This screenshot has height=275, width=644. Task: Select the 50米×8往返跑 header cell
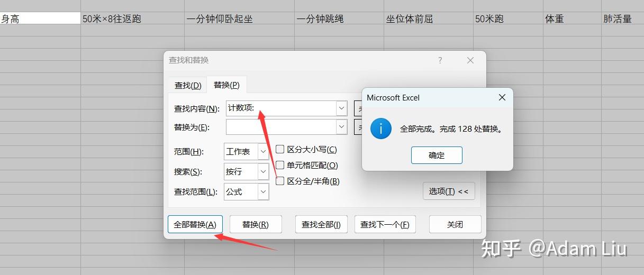point(132,19)
